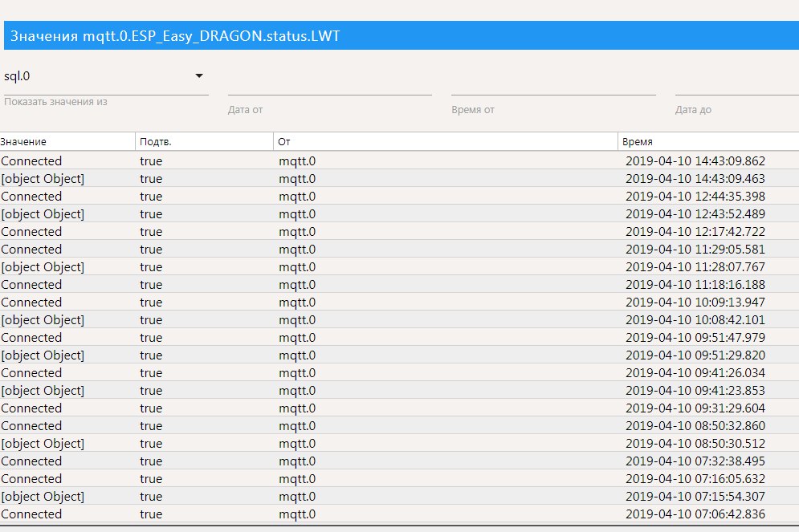Select timestamp 2019-04-10 07:32:38.495
Viewport: 799px width, 532px height.
695,461
